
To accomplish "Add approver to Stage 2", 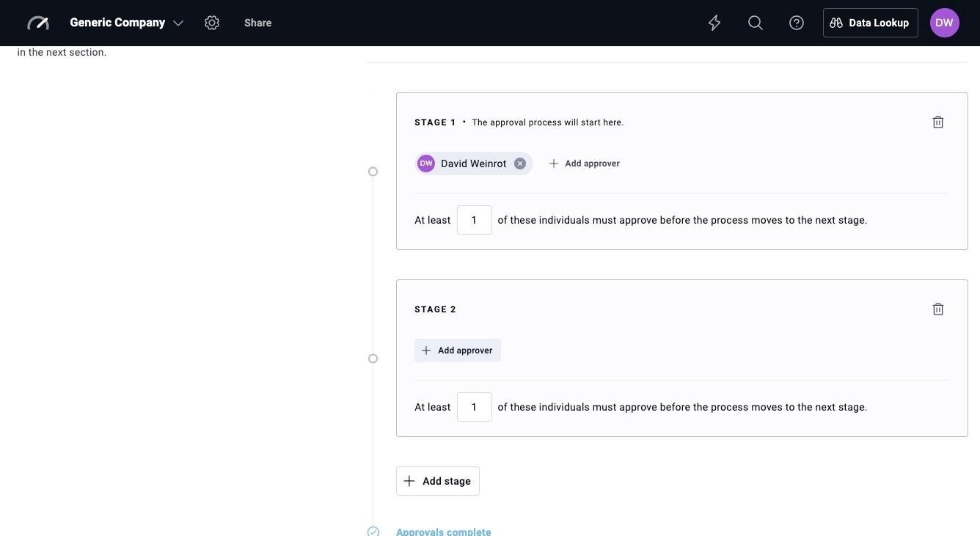I will point(458,350).
